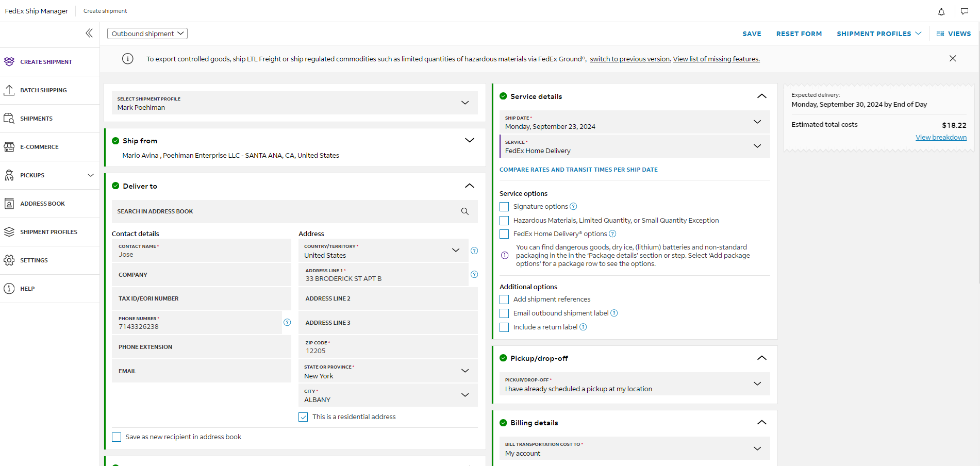
Task: Open Pickup/drop-off option dropdown
Action: 635,384
